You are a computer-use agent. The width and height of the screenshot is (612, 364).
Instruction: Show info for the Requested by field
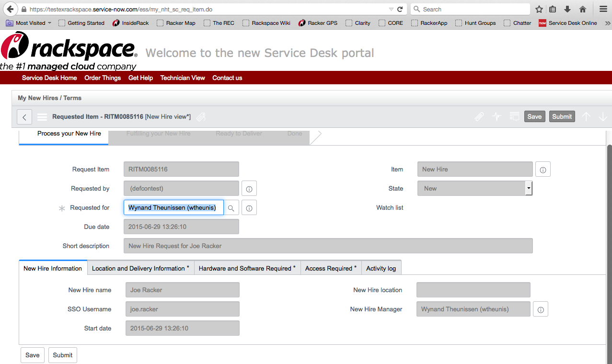click(x=249, y=189)
